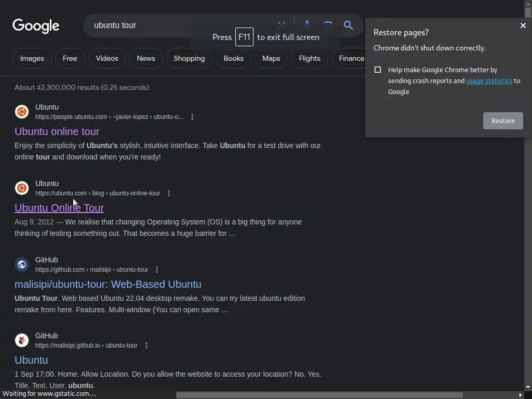Enable crash reports checkbox
The height and width of the screenshot is (399, 532).
tap(378, 70)
